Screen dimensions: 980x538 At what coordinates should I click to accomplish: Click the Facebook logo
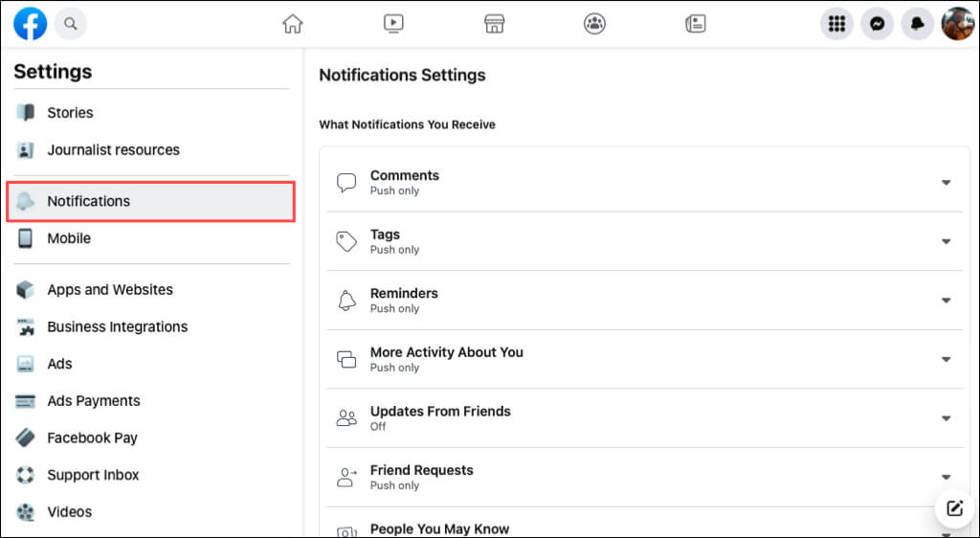[30, 24]
